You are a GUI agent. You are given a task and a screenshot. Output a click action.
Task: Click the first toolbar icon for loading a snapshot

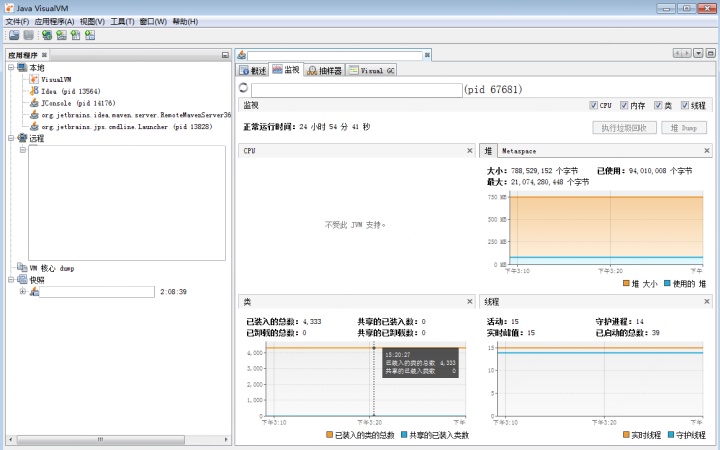point(14,35)
